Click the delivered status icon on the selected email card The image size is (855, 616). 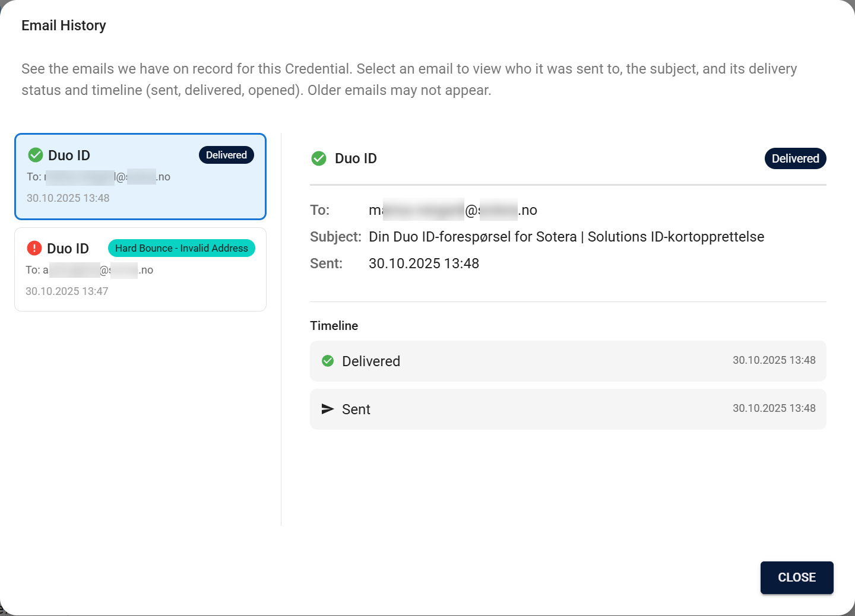tap(35, 155)
